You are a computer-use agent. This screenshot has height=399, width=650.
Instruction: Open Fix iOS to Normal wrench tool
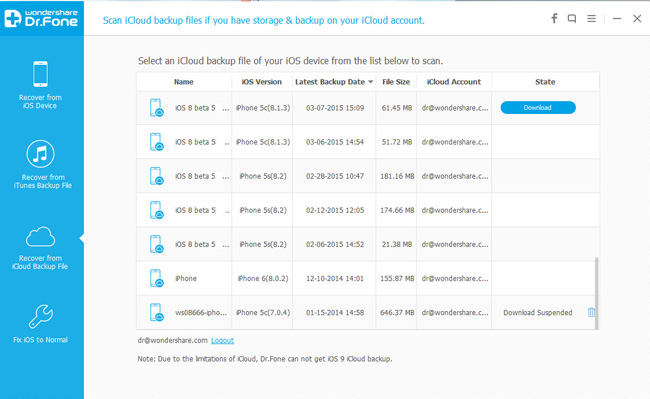click(x=41, y=317)
